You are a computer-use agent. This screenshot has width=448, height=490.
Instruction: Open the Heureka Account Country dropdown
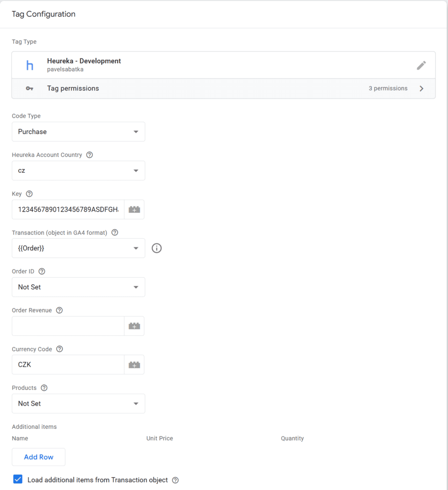click(78, 170)
